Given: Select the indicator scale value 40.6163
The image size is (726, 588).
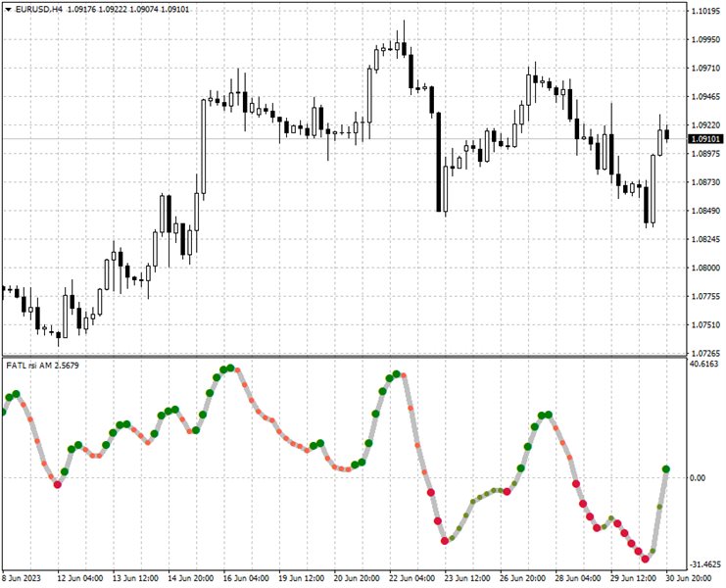Looking at the screenshot, I should (x=703, y=365).
